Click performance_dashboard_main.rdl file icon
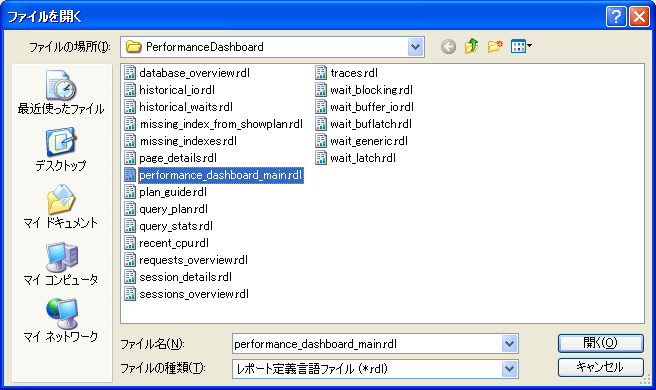Screen dimensions: 656x390 (x=130, y=175)
